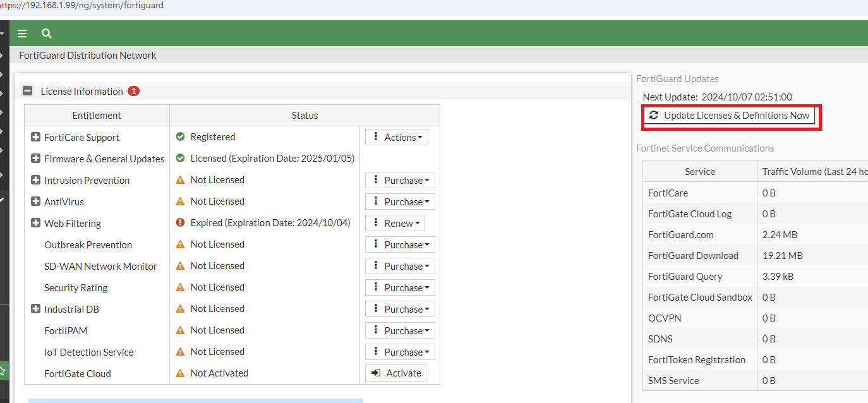
Task: Open the FortiCare Support Actions dropdown
Action: (x=397, y=137)
